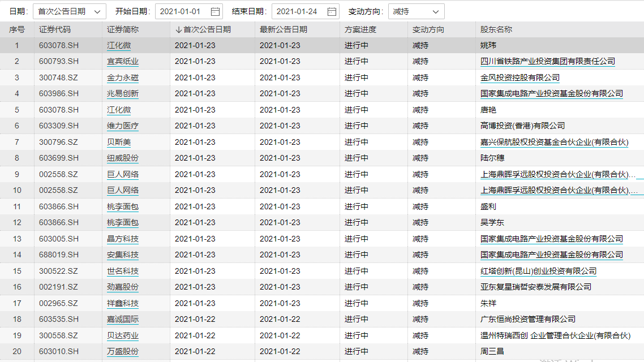Sort by 变动方向 column header

tap(428, 29)
